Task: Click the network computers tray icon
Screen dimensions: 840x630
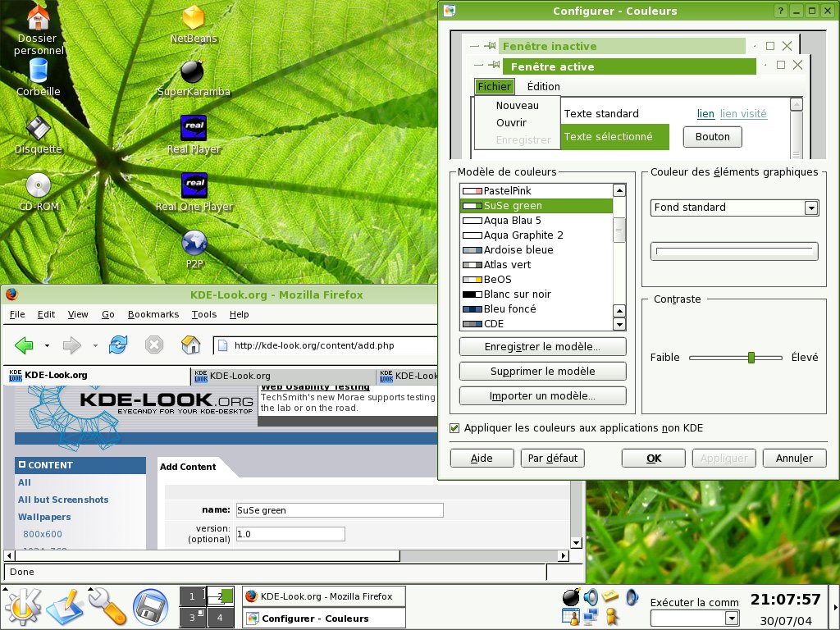Action: pos(591,617)
